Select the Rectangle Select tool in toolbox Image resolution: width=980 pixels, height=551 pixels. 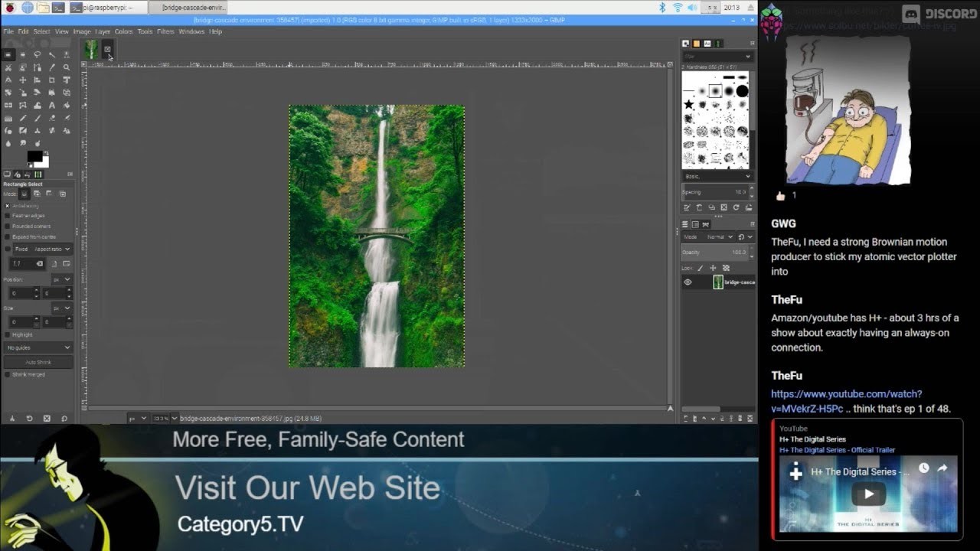pos(8,54)
